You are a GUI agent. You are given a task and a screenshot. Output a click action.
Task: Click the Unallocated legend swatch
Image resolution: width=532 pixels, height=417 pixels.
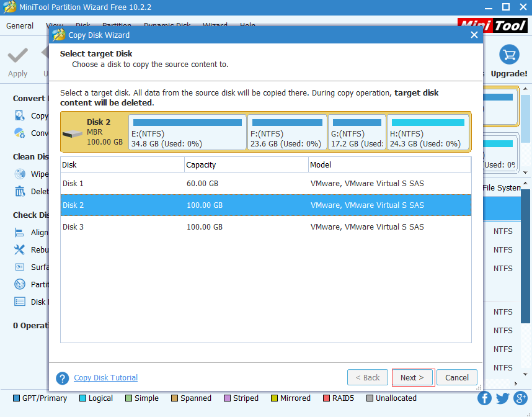click(370, 398)
